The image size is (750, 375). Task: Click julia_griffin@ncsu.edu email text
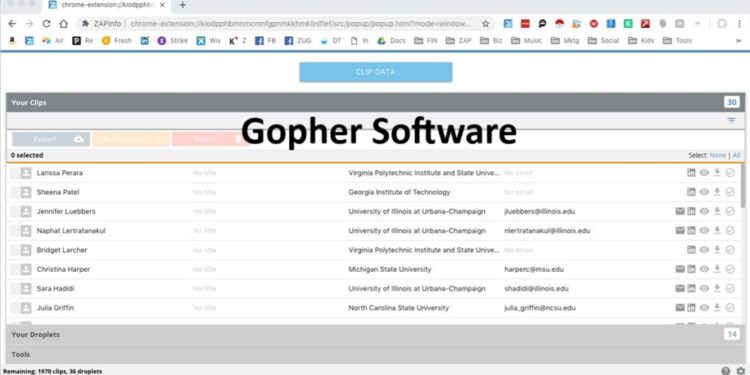[540, 308]
